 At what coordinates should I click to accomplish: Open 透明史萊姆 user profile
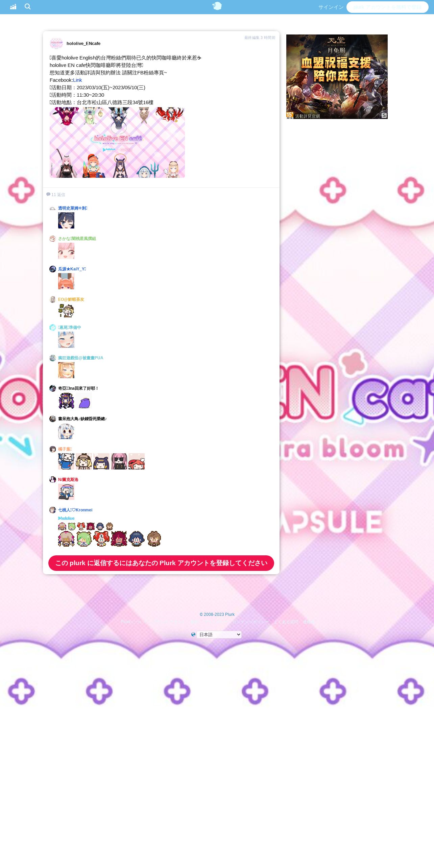pos(73,208)
